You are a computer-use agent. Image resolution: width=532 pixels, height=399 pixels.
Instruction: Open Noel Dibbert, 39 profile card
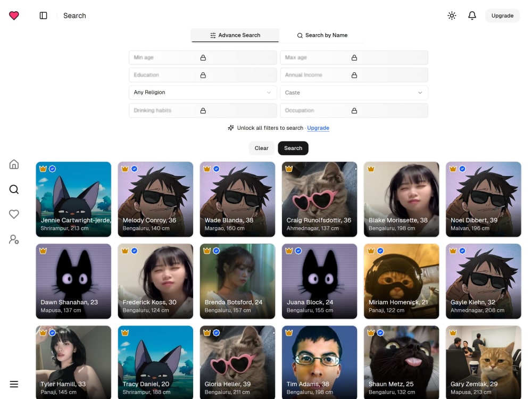tap(484, 199)
